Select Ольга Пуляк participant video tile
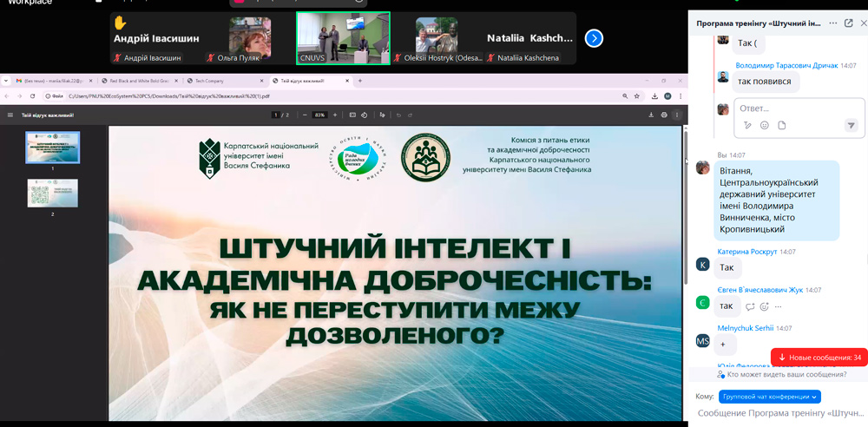Screen dimensions: 868x427 (248, 38)
